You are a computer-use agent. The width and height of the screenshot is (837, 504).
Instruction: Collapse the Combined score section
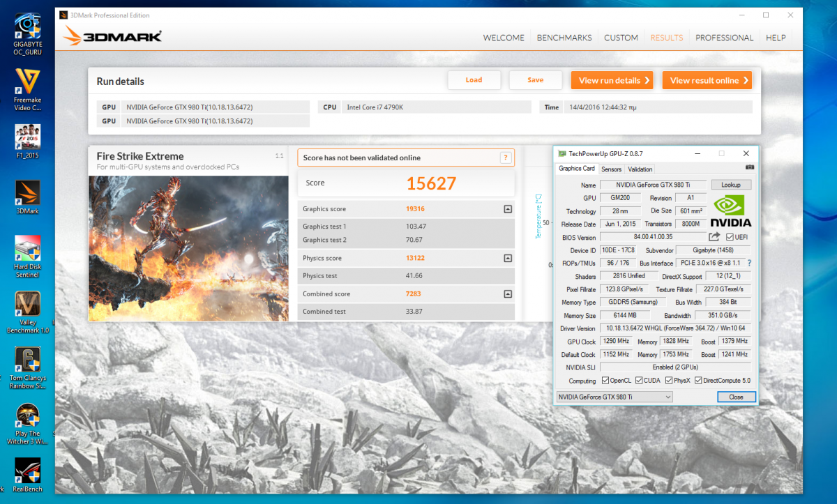point(508,294)
